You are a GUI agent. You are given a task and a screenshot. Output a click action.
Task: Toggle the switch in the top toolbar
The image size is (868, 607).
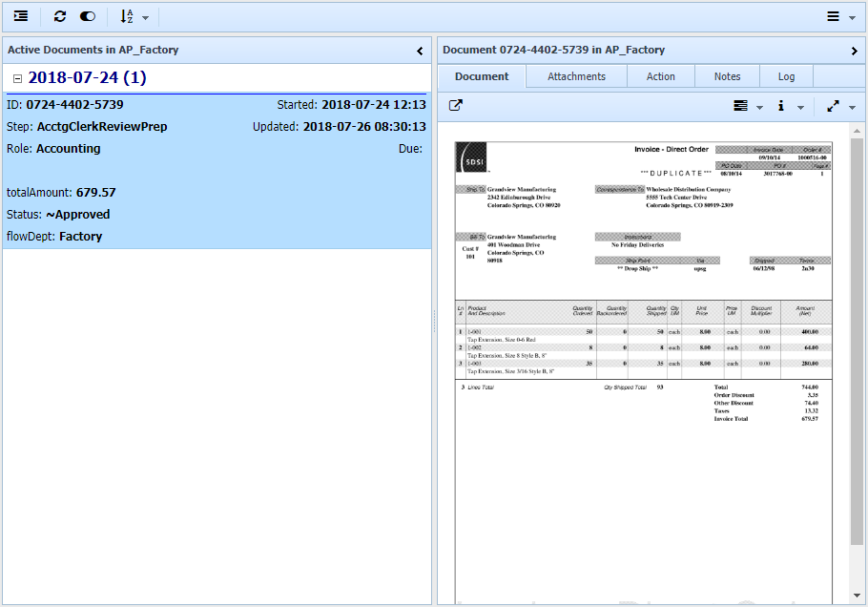(88, 16)
